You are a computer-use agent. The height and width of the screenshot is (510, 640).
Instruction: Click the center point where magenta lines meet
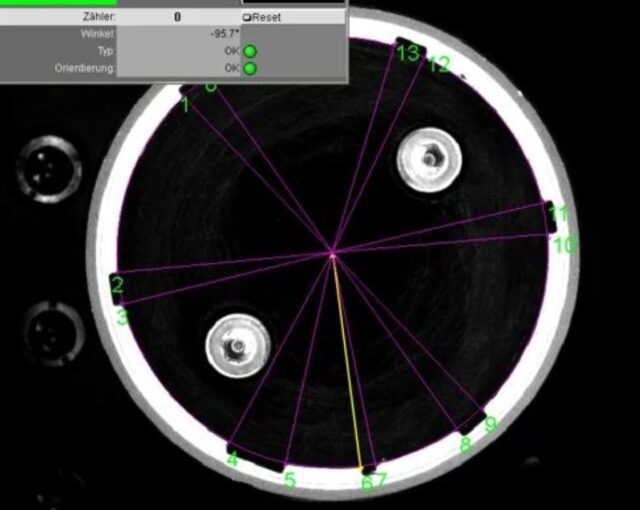[x=333, y=255]
